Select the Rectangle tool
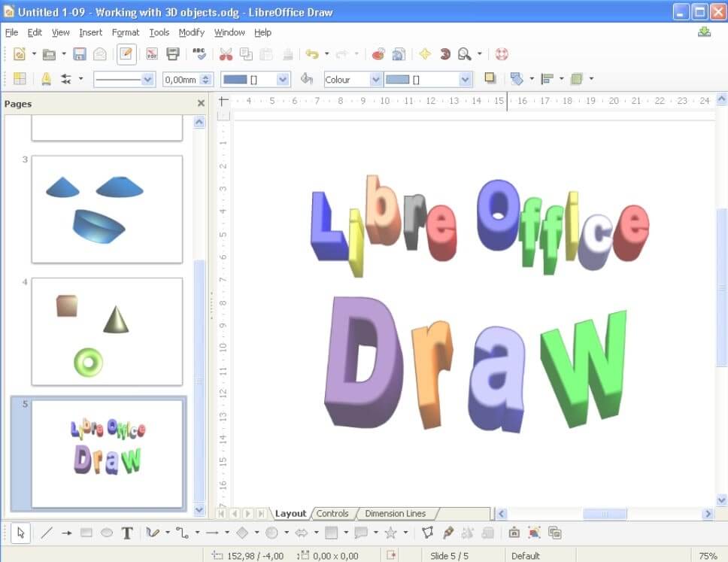Viewport: 728px width, 562px height. click(x=86, y=533)
